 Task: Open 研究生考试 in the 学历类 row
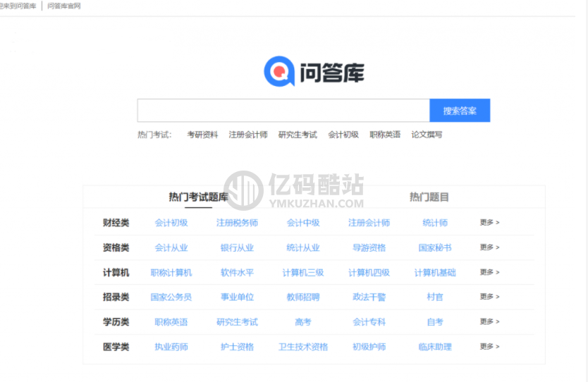tap(237, 321)
